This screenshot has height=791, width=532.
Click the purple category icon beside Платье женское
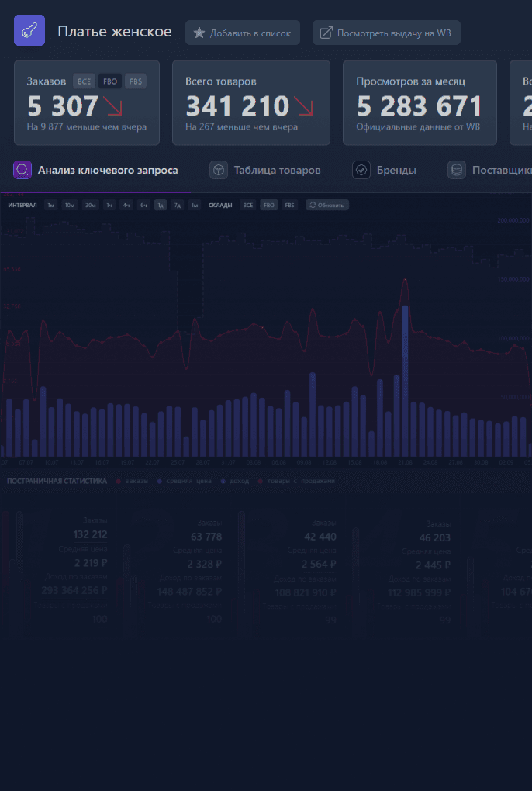[x=29, y=30]
